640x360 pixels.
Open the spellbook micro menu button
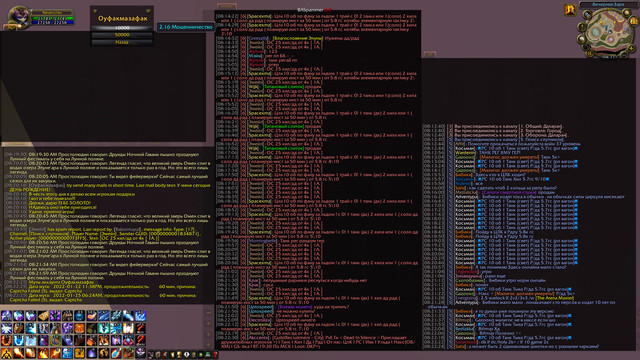158,355
